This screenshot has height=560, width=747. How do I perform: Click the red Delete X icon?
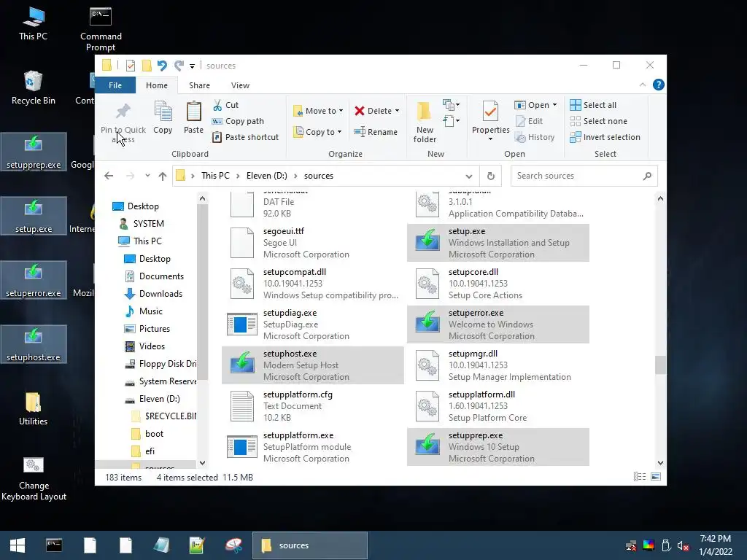tap(359, 111)
